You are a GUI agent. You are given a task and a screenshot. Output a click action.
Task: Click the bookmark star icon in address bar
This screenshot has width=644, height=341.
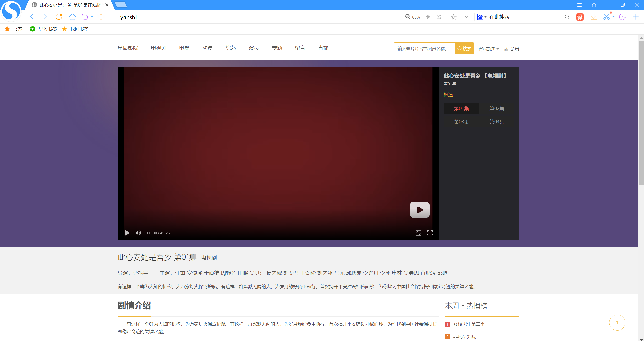(x=453, y=17)
